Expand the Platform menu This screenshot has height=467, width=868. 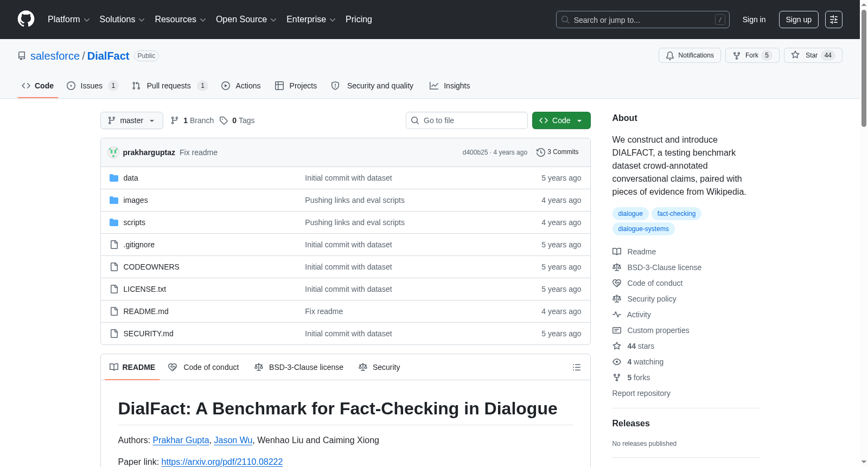69,20
